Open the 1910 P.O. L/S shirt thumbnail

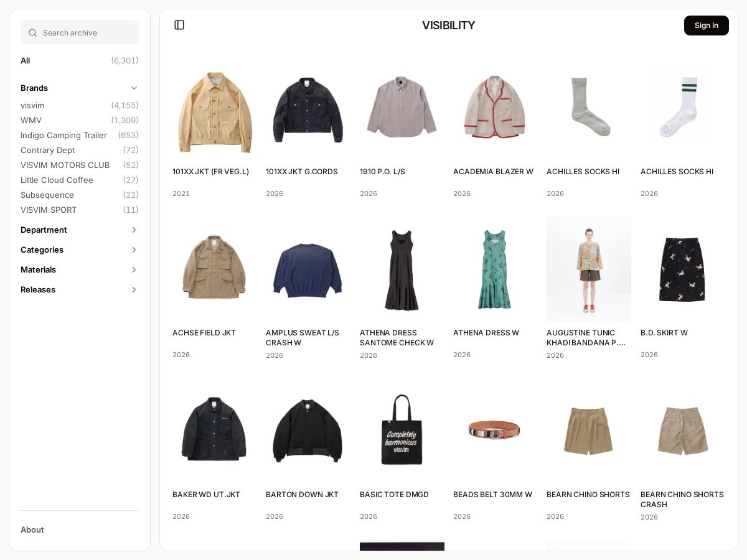pyautogui.click(x=402, y=108)
